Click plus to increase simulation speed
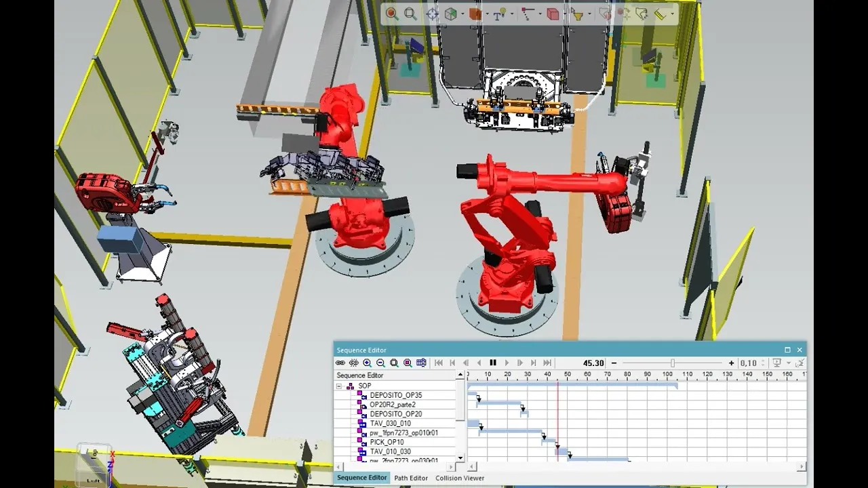 pyautogui.click(x=732, y=363)
